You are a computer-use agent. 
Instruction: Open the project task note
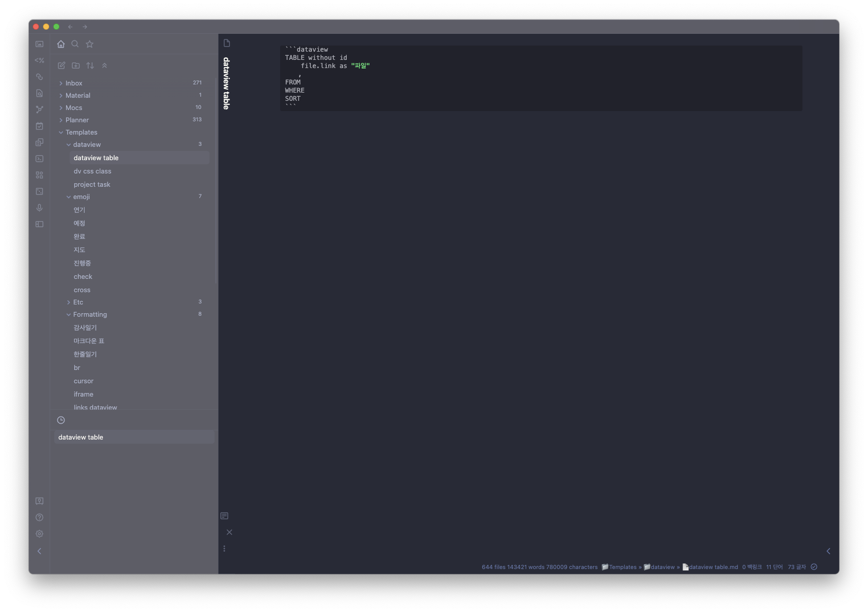[139, 184]
